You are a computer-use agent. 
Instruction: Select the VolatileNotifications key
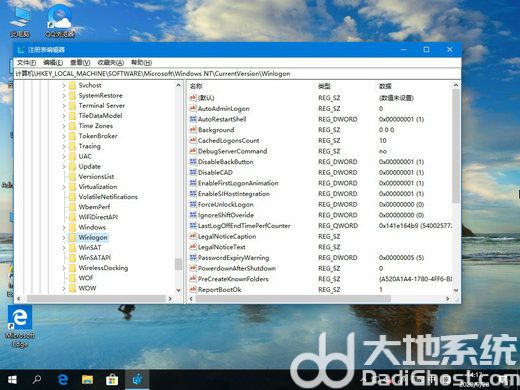[108, 197]
